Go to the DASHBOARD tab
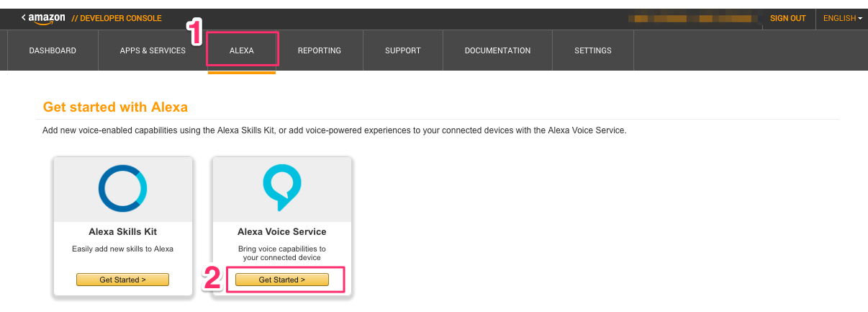868x312 pixels. pyautogui.click(x=53, y=50)
